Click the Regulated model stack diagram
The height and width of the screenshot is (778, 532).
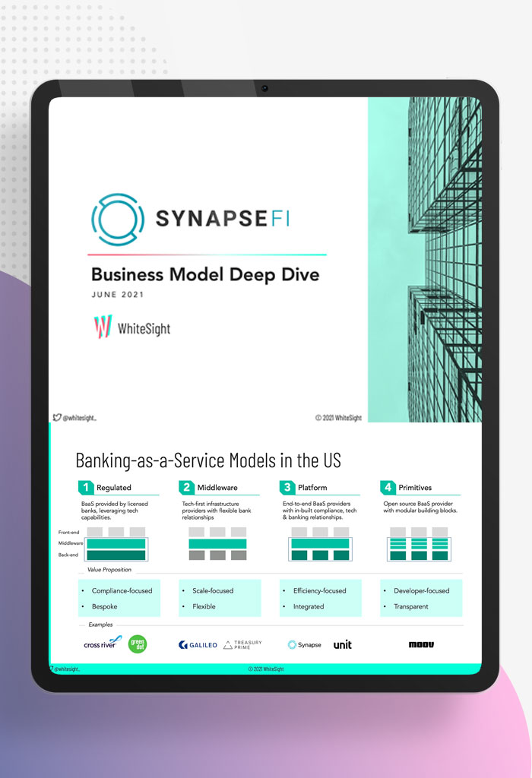click(116, 544)
